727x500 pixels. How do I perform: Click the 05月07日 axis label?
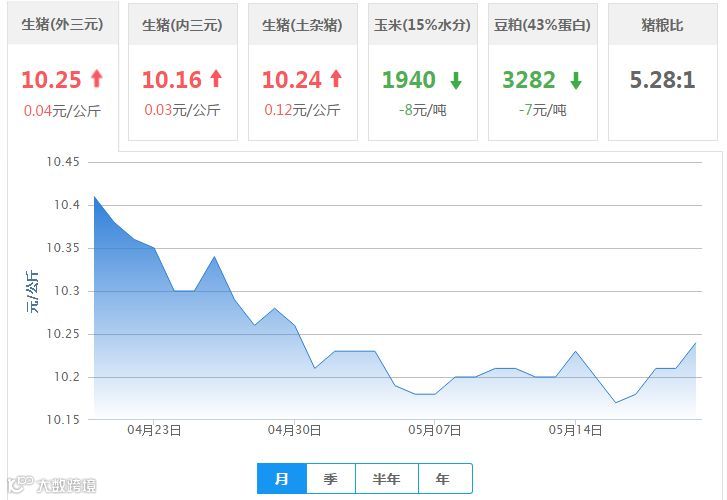click(435, 430)
